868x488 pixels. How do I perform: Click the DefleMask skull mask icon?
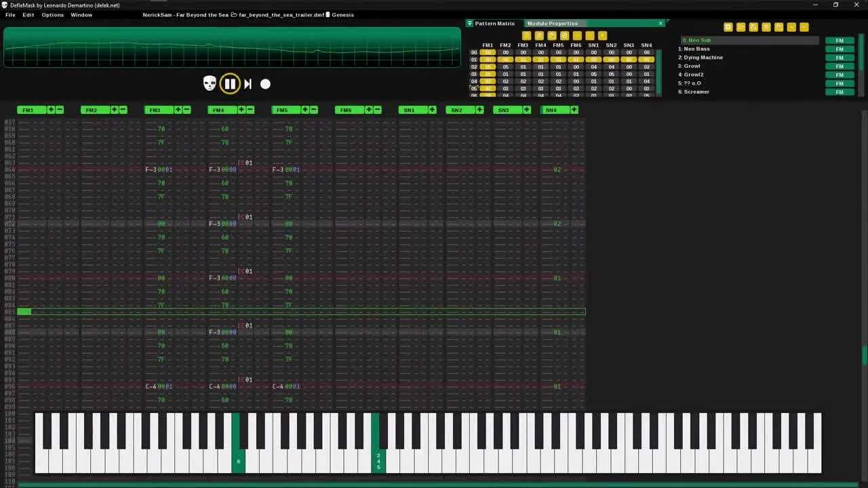pos(210,83)
